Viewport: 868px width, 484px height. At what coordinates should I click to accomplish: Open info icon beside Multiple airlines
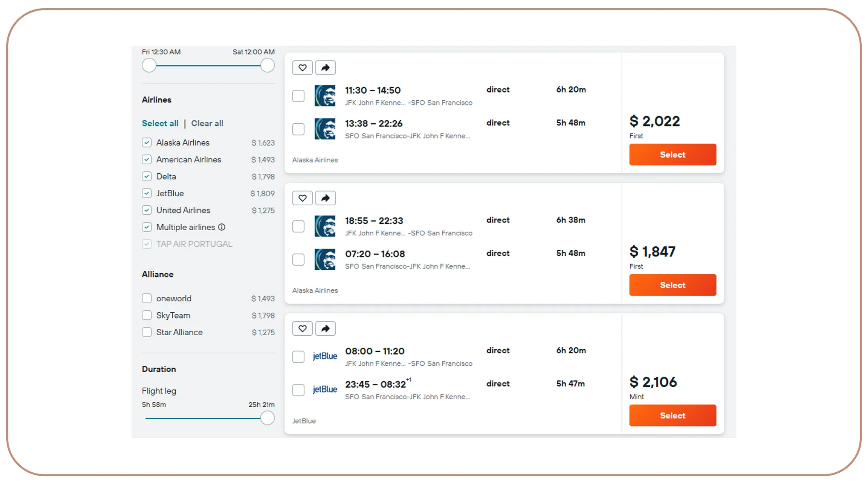pyautogui.click(x=222, y=227)
